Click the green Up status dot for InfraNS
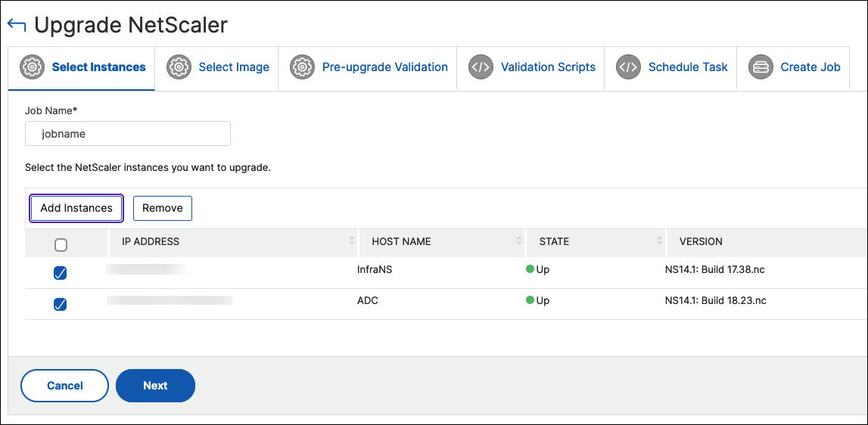Image resolution: width=868 pixels, height=425 pixels. coord(530,269)
